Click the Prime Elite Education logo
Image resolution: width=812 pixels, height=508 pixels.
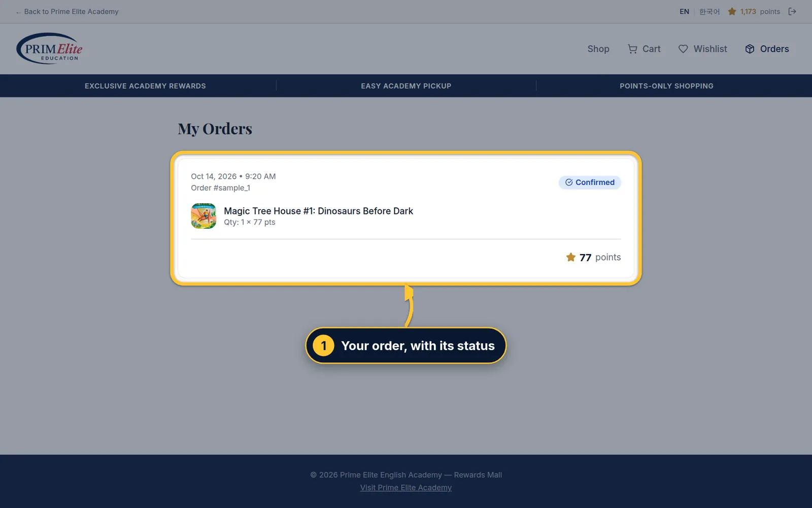point(49,49)
